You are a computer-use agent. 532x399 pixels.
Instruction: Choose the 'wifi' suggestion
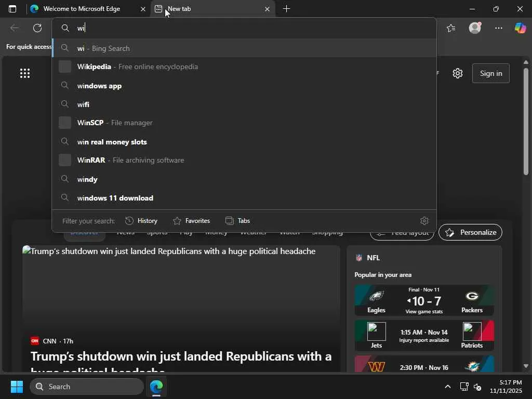[x=244, y=104]
